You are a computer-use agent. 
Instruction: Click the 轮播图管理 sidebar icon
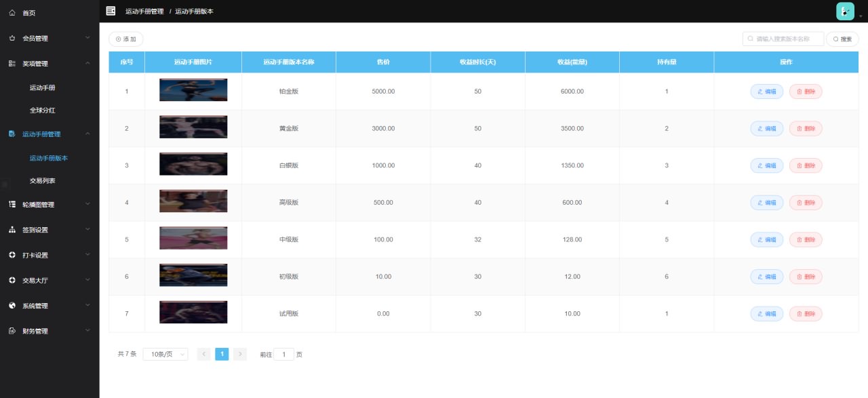pos(12,204)
